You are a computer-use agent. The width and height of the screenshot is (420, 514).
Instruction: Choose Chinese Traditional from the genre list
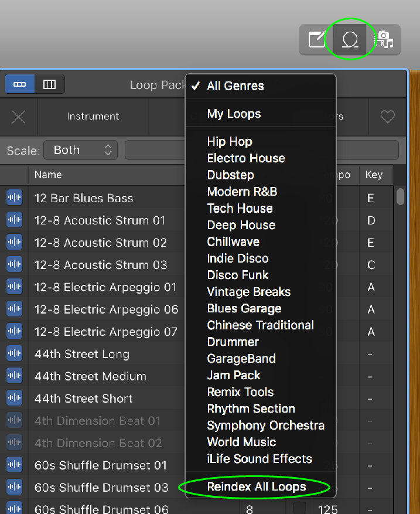point(260,325)
